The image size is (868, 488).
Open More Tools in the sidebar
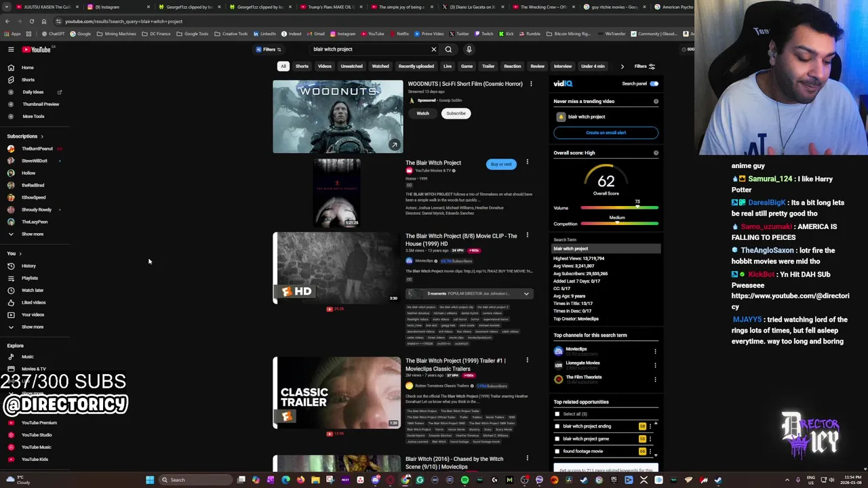tap(33, 117)
